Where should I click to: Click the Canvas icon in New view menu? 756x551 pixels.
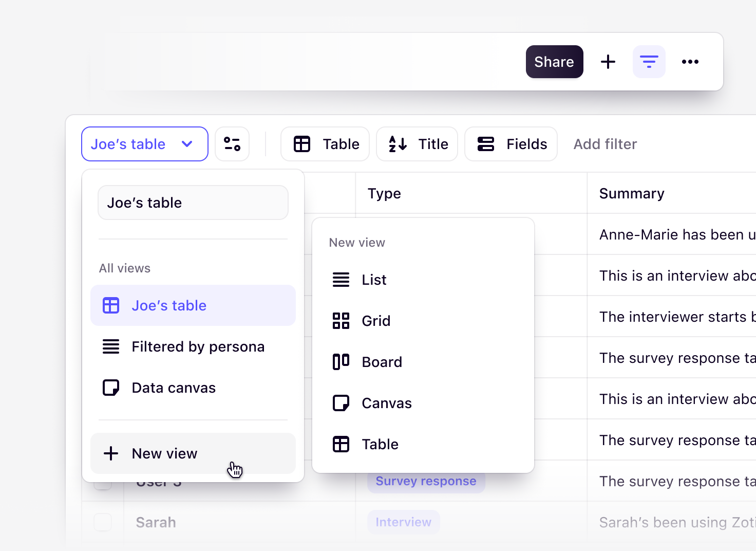point(341,403)
